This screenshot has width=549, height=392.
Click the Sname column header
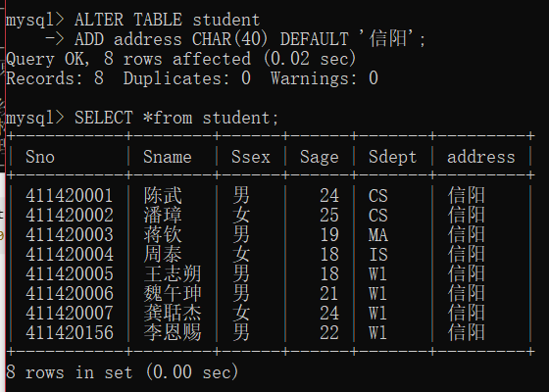pos(168,157)
